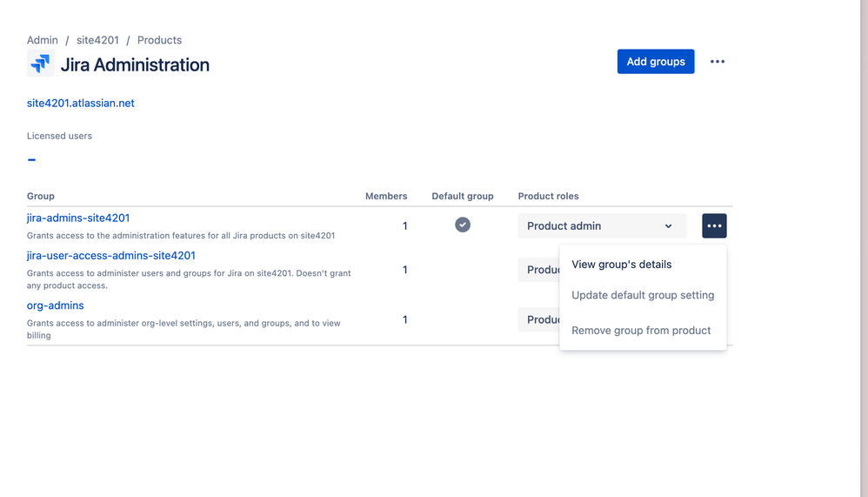
Task: Go to Products breadcrumb link
Action: pos(159,40)
